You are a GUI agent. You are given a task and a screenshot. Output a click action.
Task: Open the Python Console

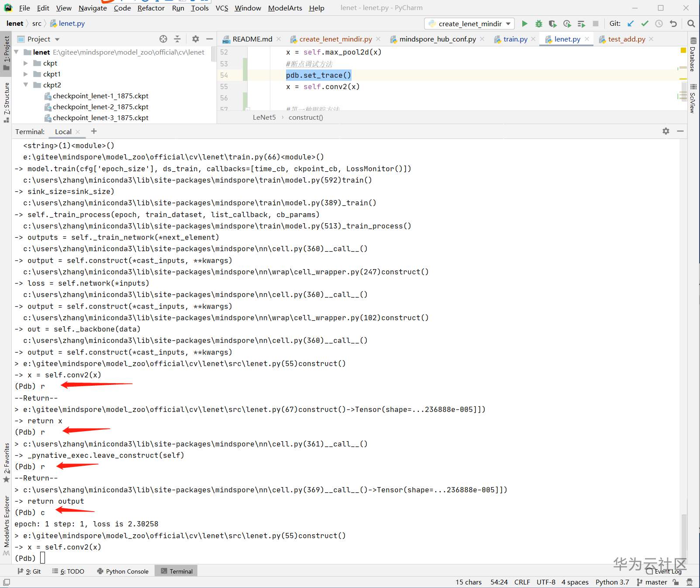coord(123,571)
